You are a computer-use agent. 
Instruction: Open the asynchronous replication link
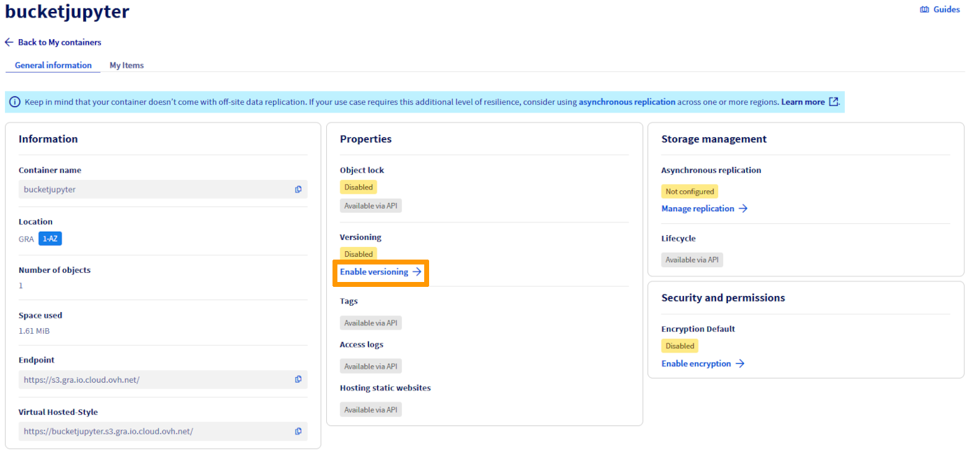tap(626, 101)
